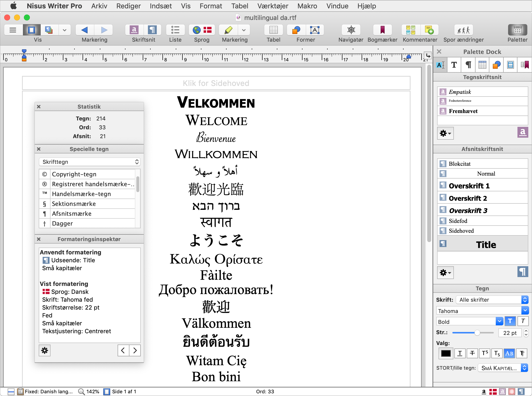Insert a shape with Former icon
The width and height of the screenshot is (532, 396).
(x=296, y=30)
